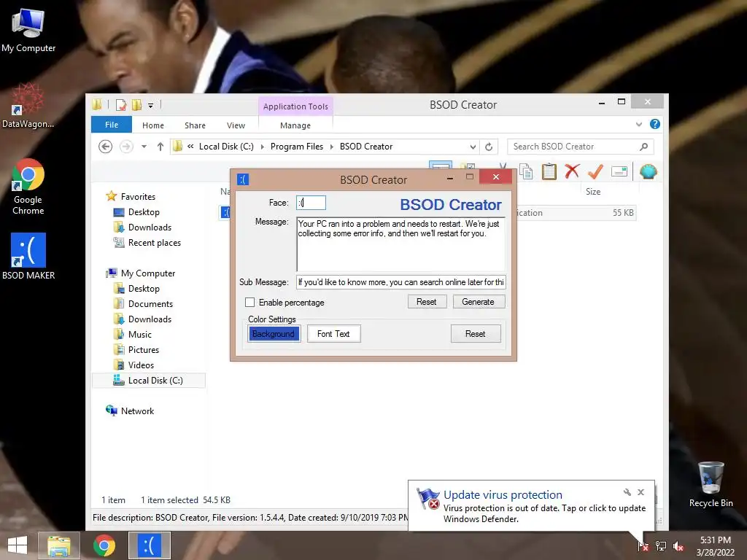Screen dimensions: 747x560
Task: Select My Computer in navigation pane
Action: click(x=147, y=273)
